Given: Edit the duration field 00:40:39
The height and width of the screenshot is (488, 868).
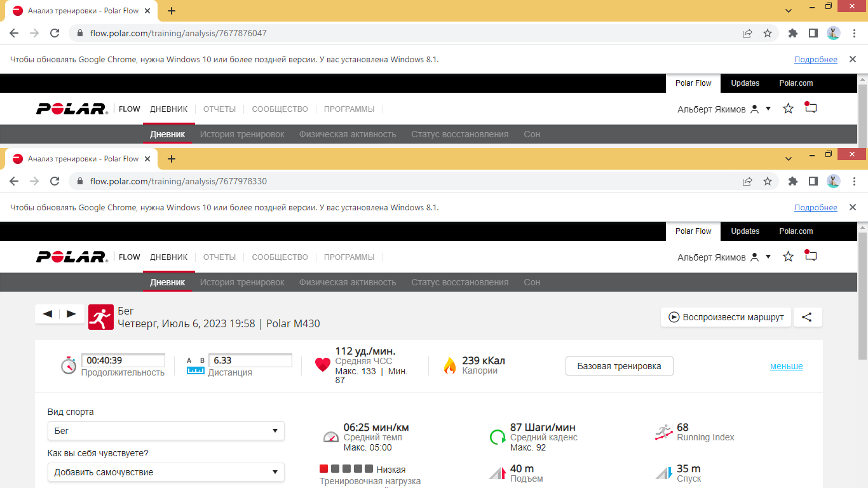Looking at the screenshot, I should pyautogui.click(x=123, y=360).
